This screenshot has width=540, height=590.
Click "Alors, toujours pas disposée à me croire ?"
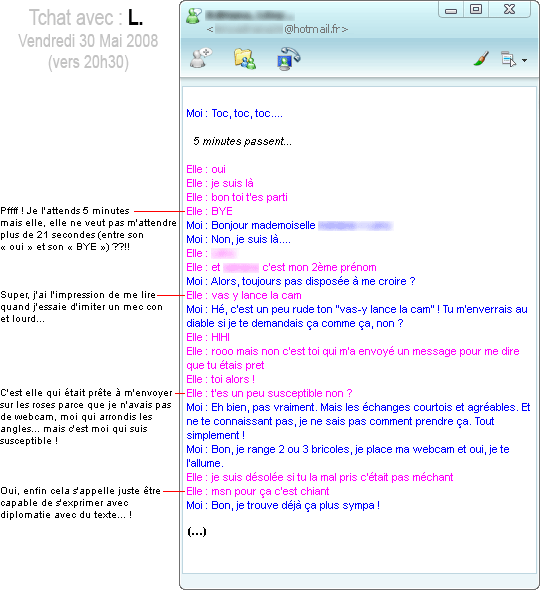(x=313, y=281)
